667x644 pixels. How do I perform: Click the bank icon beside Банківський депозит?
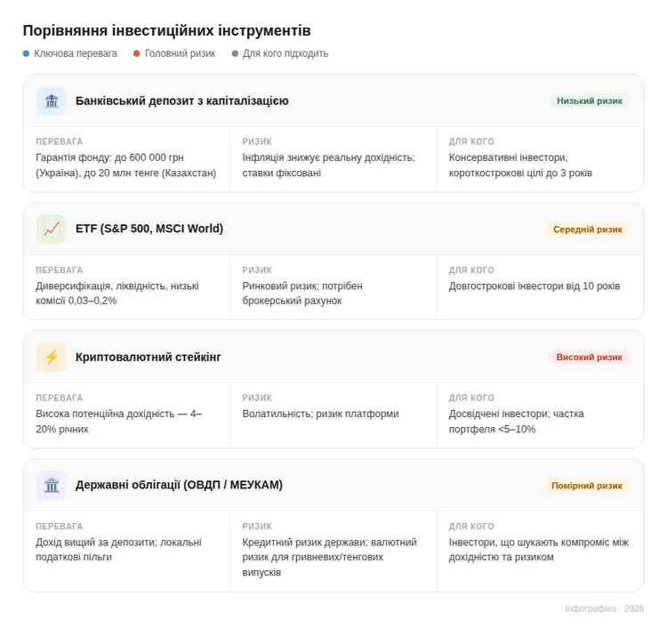[52, 101]
